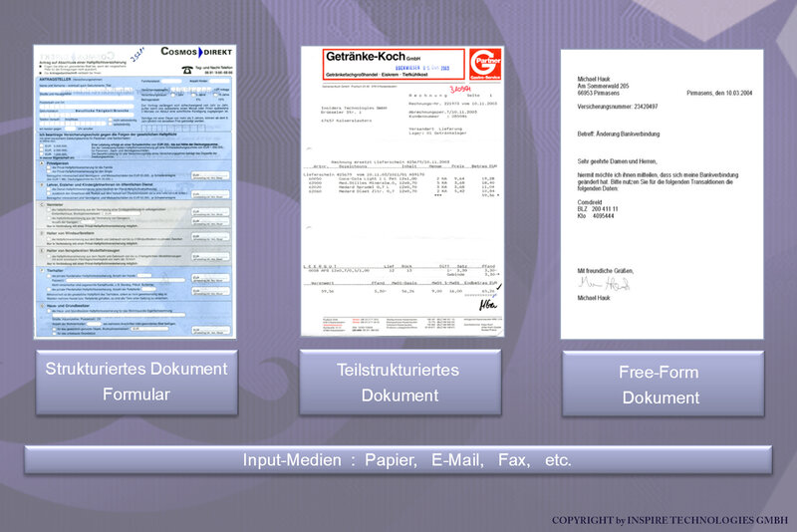Click the copyright Inspire Technologies text
The image size is (797, 532).
click(669, 520)
